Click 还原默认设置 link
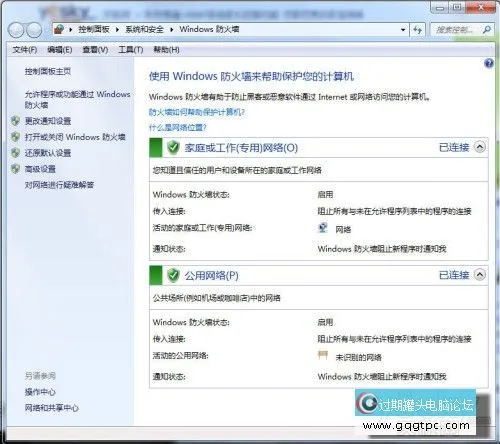Screen dimensions: 500x444 click(x=48, y=153)
